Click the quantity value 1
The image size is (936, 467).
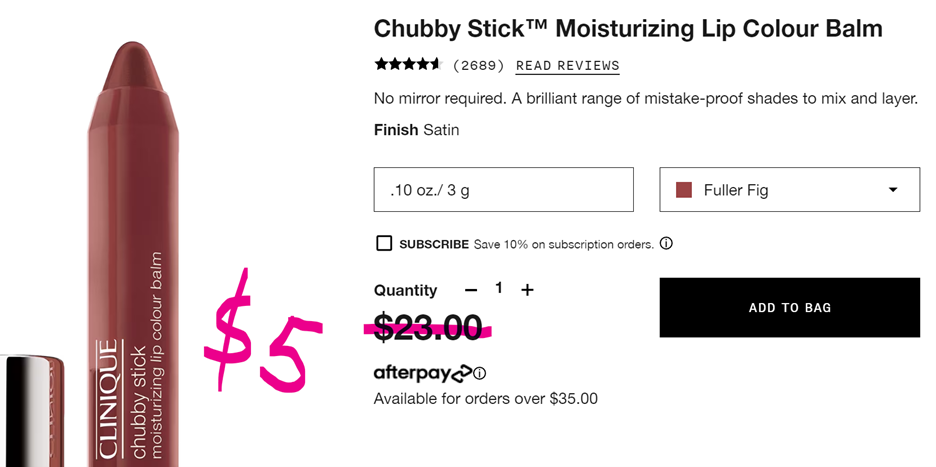(499, 288)
